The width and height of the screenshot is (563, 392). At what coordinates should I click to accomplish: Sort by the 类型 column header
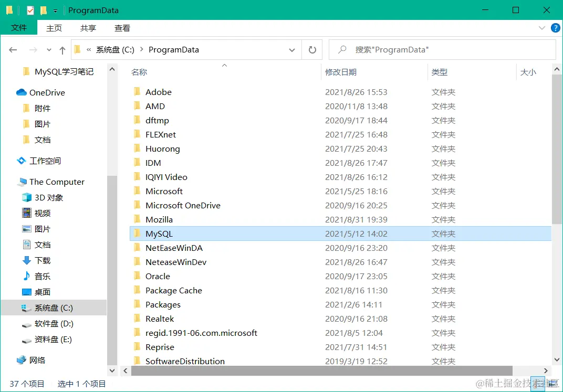click(x=440, y=72)
